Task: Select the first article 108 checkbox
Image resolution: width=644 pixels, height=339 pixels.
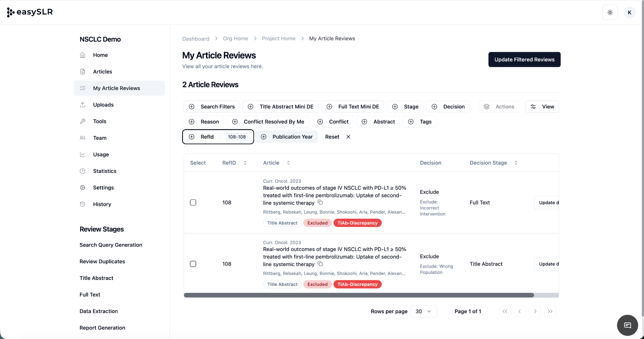Action: coord(193,203)
